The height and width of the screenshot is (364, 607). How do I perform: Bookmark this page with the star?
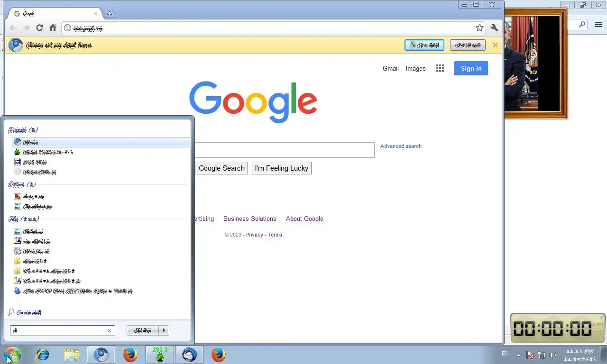click(x=479, y=28)
